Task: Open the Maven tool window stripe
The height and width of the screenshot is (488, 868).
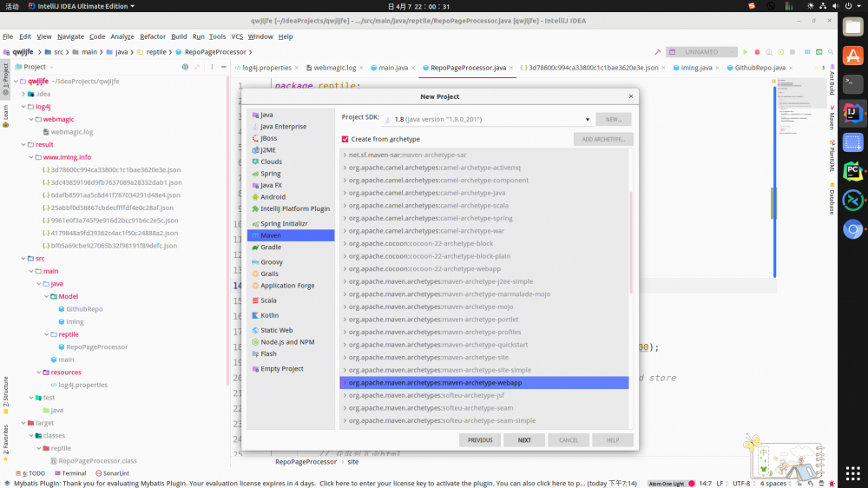Action: pos(832,117)
